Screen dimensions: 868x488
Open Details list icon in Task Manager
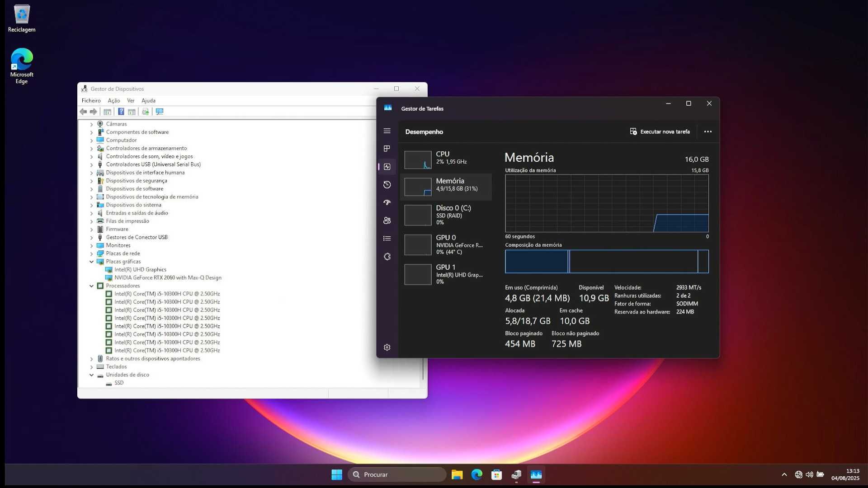tap(387, 239)
